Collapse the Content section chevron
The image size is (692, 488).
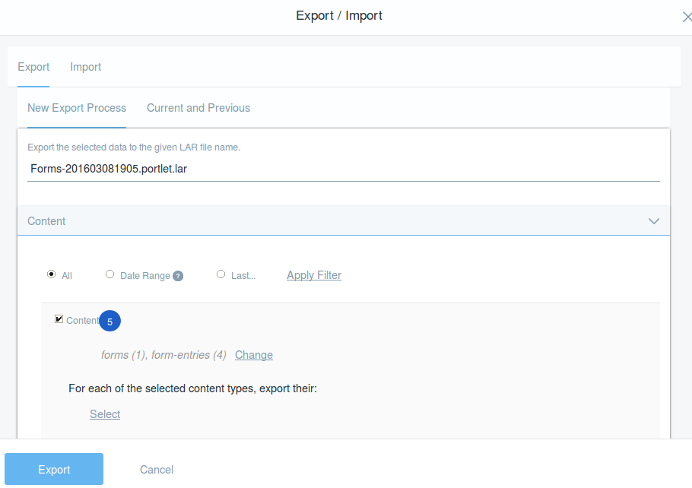click(654, 221)
